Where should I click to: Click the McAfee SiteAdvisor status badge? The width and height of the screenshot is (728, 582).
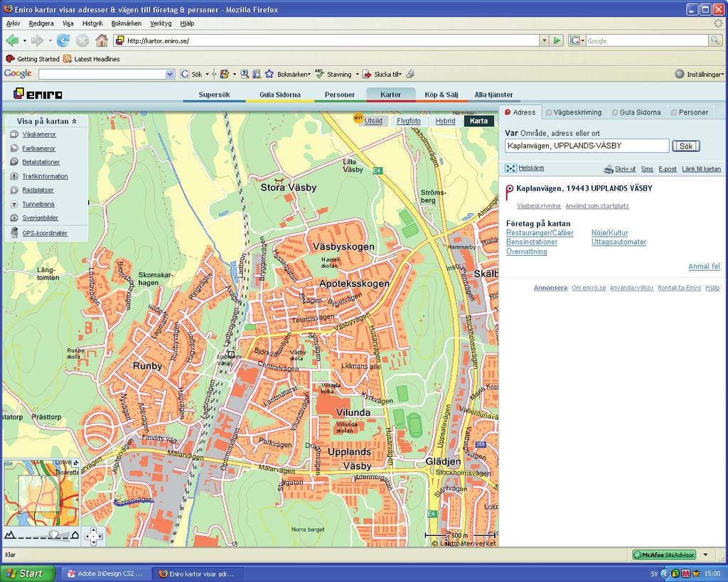665,554
